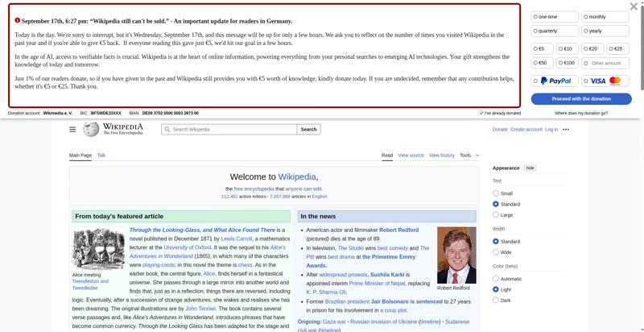Image resolution: width=644 pixels, height=332 pixels.
Task: Choose the €5 donation amount
Action: click(542, 48)
